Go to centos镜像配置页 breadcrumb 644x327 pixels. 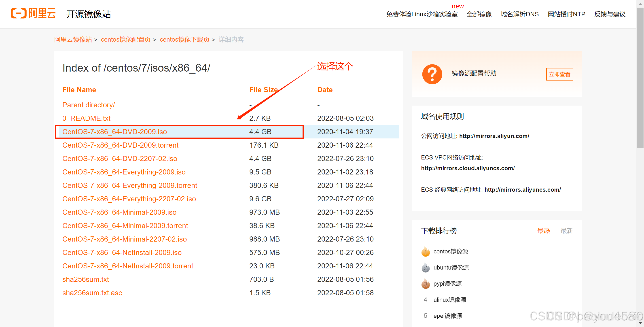(x=126, y=40)
